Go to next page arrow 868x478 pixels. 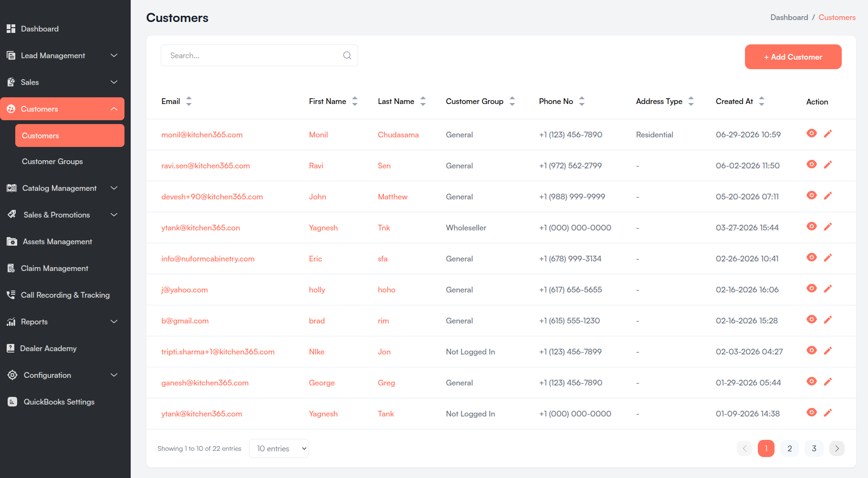[x=837, y=448]
